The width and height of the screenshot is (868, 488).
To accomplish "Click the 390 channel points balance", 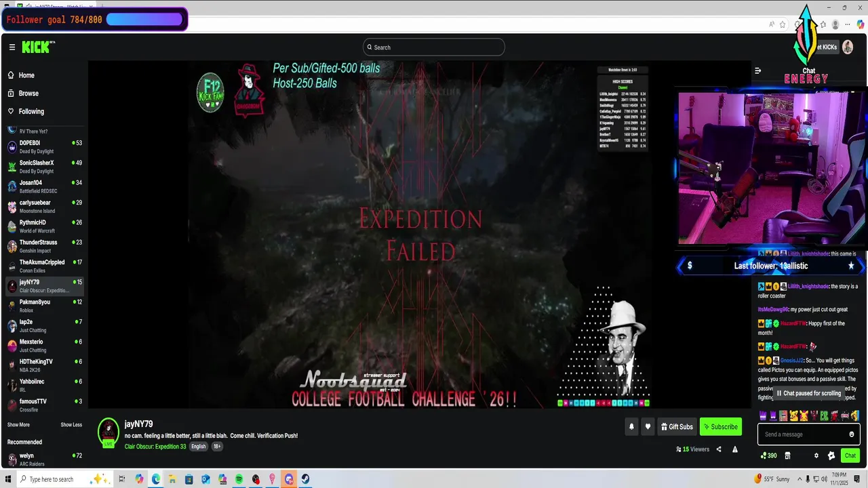I will coord(769,456).
